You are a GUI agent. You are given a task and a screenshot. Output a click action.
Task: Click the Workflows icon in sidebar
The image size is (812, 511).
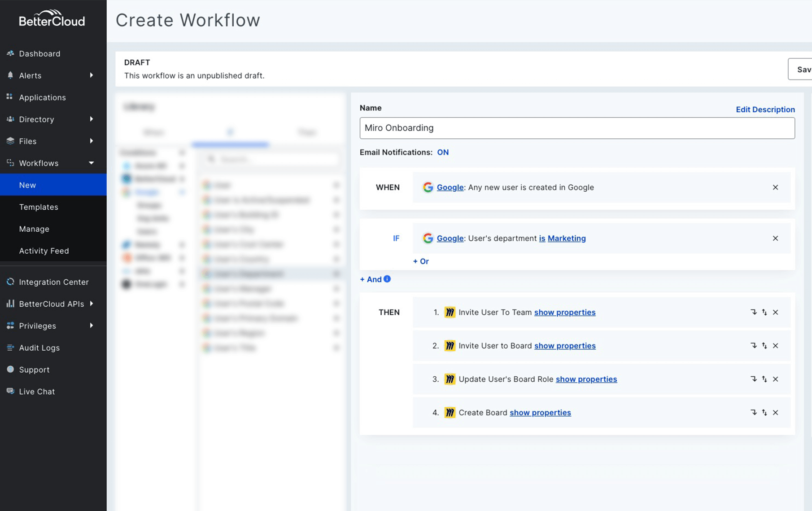[x=10, y=163]
